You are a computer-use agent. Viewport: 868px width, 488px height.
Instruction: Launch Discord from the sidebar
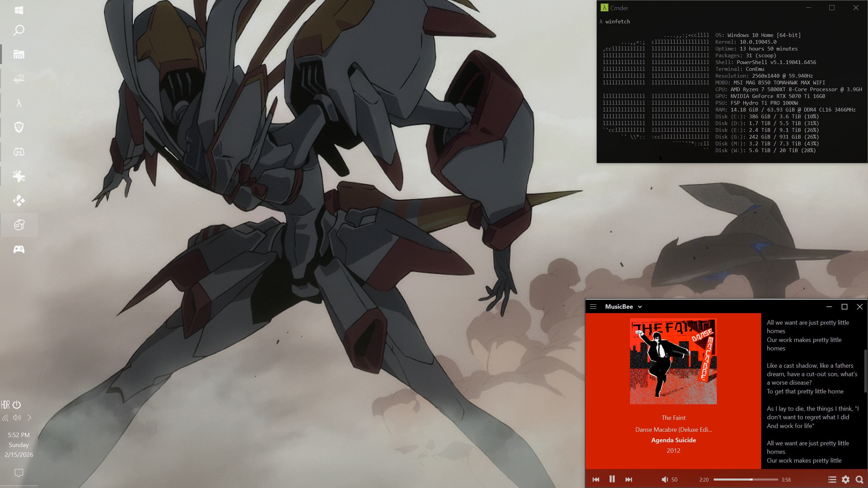tap(19, 152)
